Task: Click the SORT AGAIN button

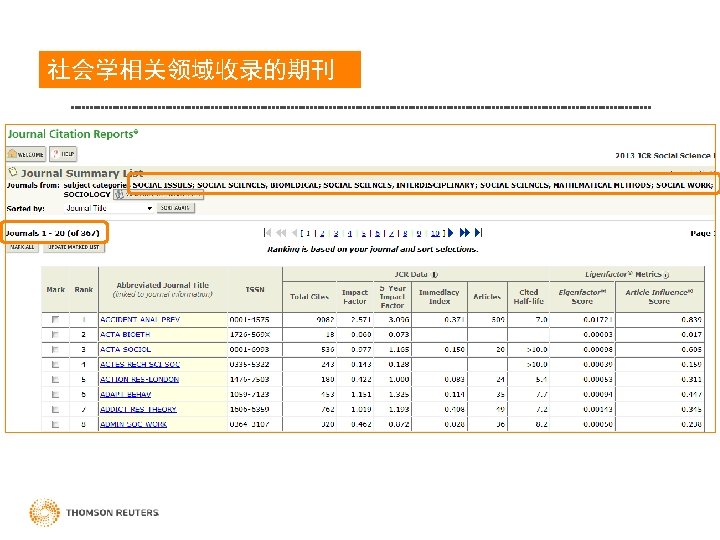Action: pyautogui.click(x=176, y=208)
